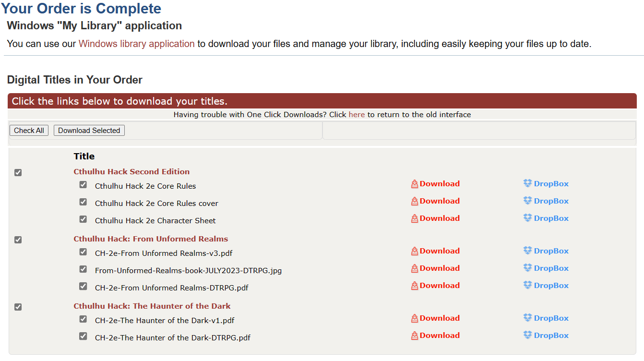Click Download text link for Cthulhu Hack 2e Core Rules cover

tap(439, 201)
